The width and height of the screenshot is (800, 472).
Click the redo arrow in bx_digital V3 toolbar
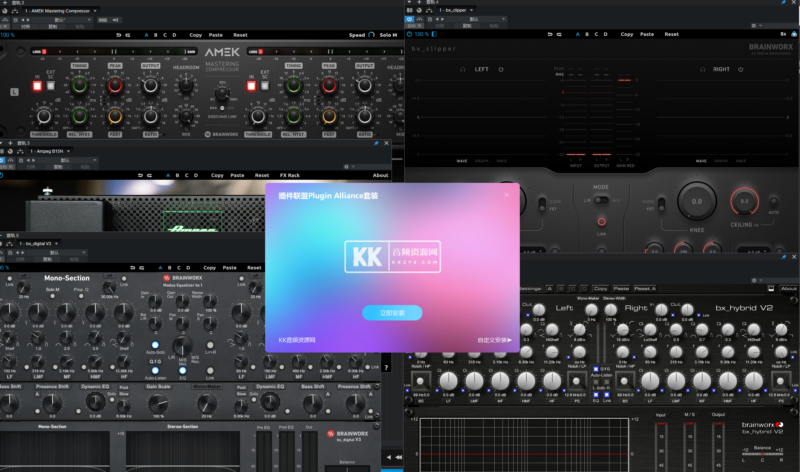[x=141, y=267]
